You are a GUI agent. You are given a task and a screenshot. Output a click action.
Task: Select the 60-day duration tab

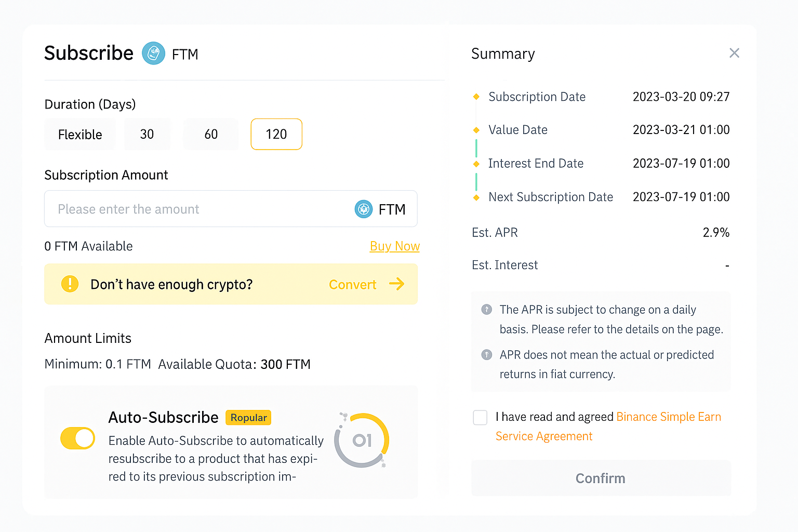[210, 134]
